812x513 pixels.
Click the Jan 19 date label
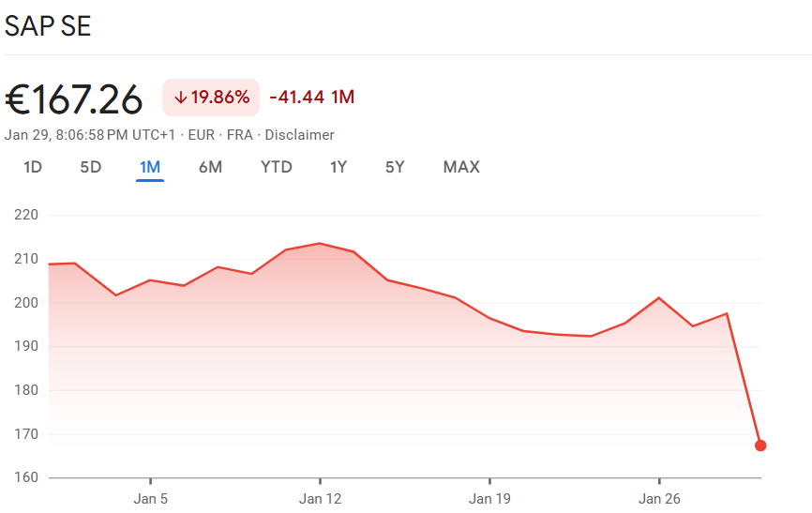click(489, 499)
